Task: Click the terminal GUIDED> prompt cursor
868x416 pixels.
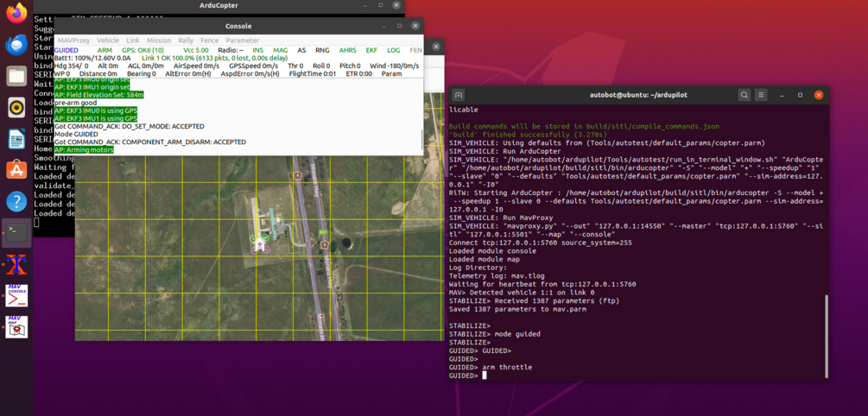Action: 485,375
